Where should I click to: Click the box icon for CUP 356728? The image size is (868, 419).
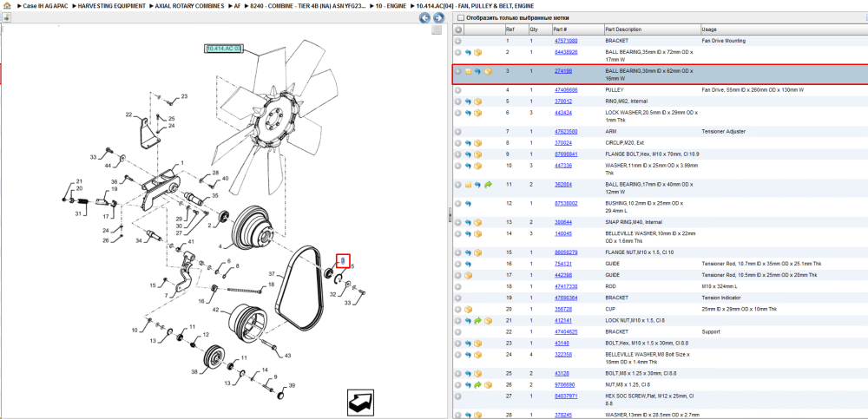(x=468, y=309)
